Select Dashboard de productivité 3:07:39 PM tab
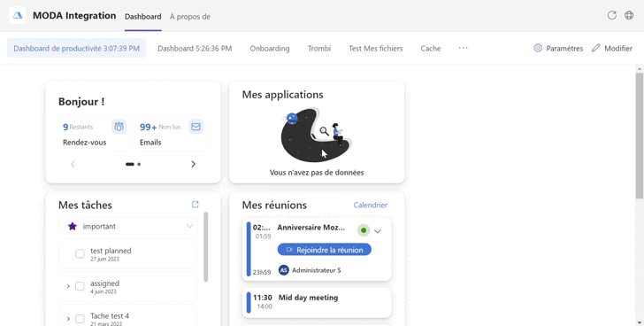This screenshot has width=644, height=326. click(76, 48)
